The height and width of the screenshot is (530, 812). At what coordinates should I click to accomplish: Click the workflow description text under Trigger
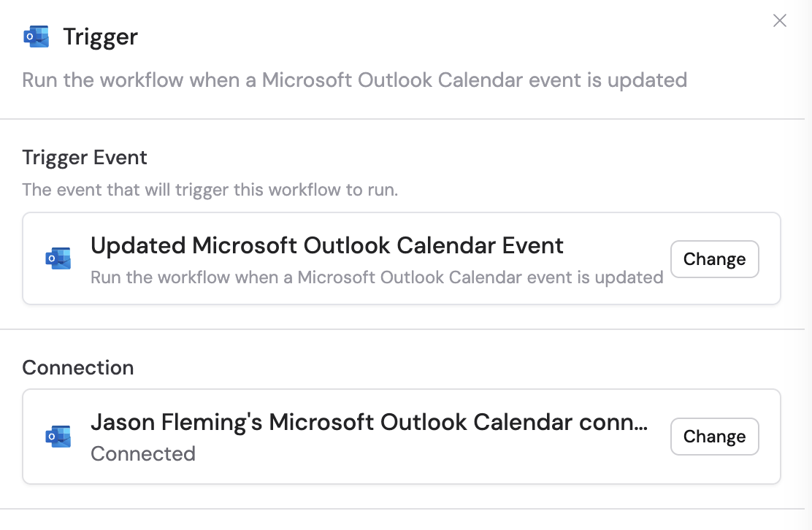click(355, 80)
